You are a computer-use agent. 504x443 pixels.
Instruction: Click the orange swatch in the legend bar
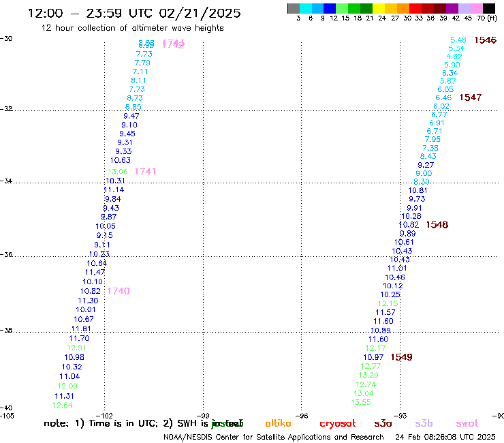pyautogui.click(x=403, y=8)
